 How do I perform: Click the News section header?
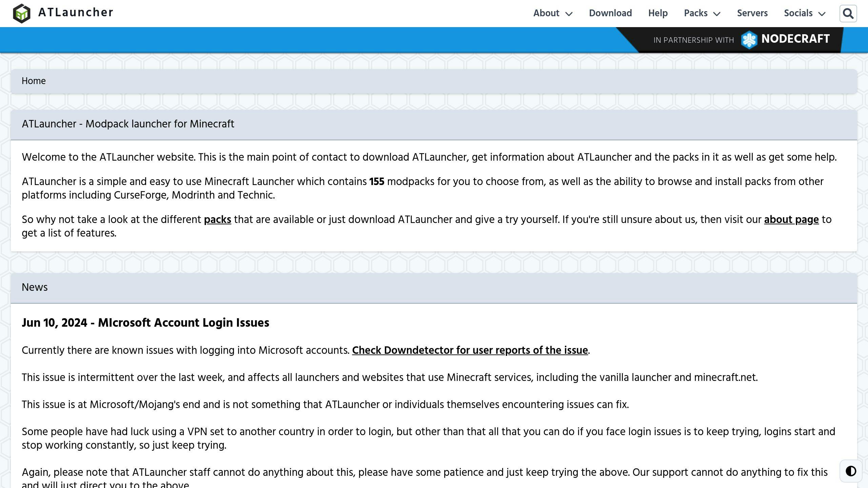(434, 288)
